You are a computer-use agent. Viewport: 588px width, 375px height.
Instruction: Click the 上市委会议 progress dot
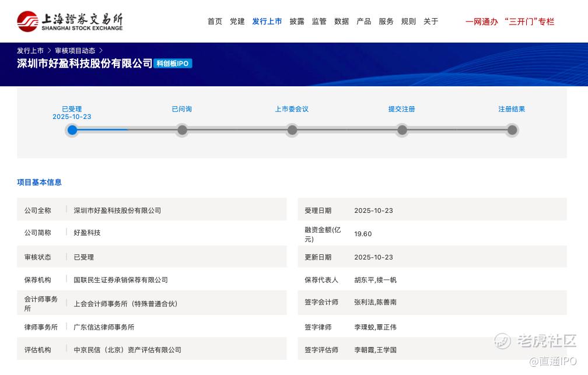point(292,130)
